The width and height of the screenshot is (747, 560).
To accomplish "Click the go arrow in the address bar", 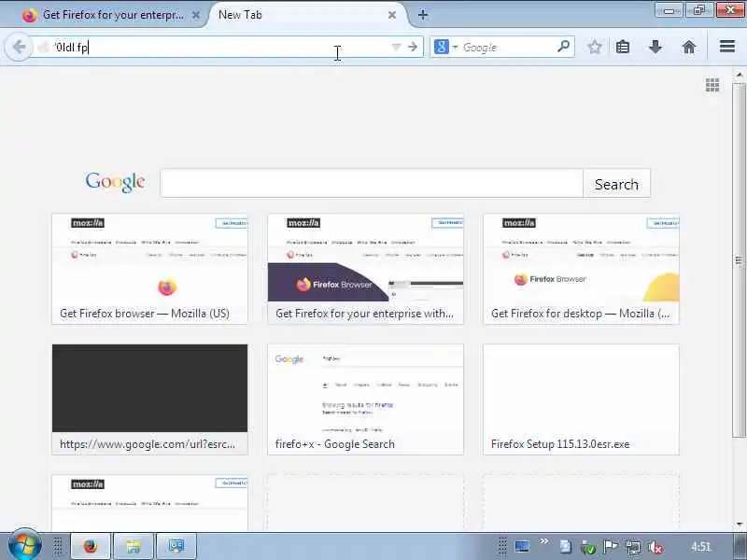I will (x=413, y=47).
